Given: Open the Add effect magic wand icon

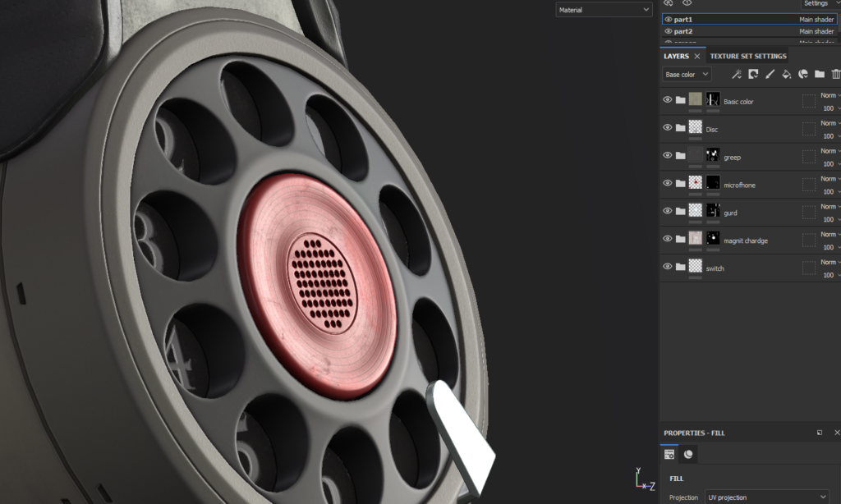Looking at the screenshot, I should [738, 74].
